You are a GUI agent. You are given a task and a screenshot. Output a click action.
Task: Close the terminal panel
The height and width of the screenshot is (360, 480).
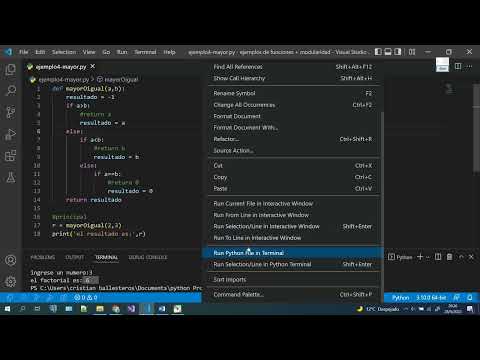(471, 257)
